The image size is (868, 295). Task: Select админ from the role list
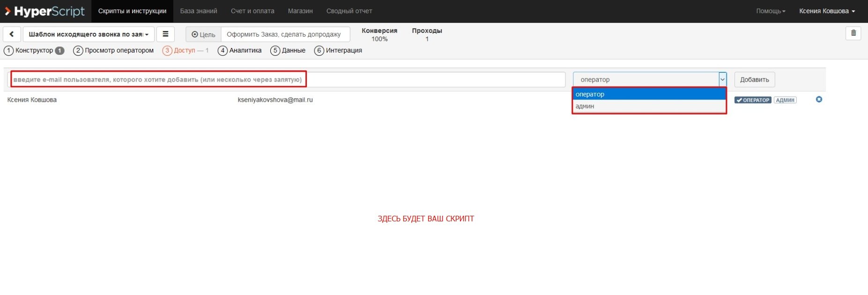coord(649,106)
